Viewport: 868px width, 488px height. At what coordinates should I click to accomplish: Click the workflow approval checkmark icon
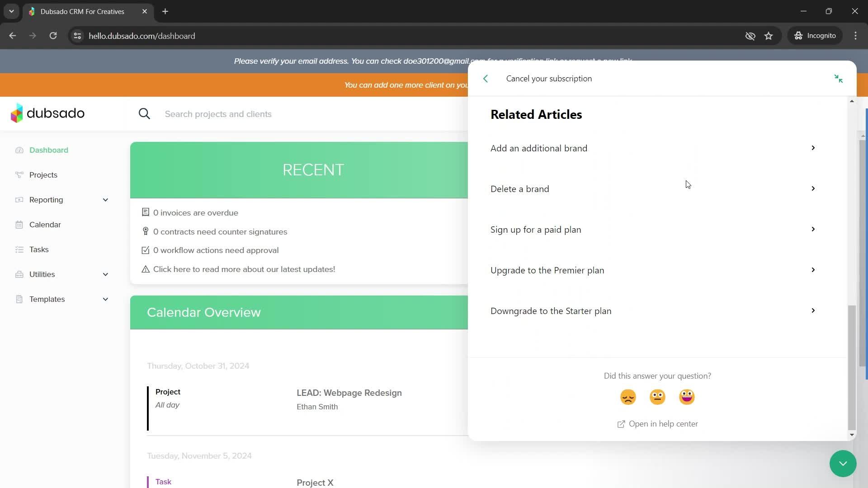(146, 250)
